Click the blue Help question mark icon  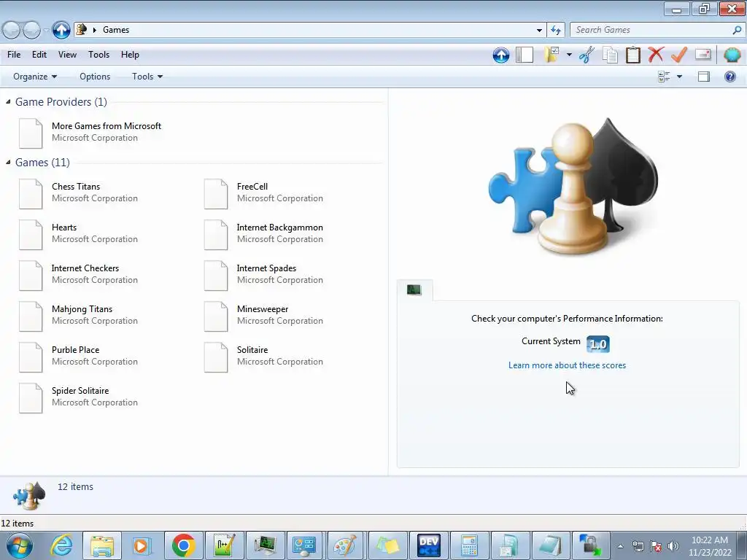click(x=729, y=77)
